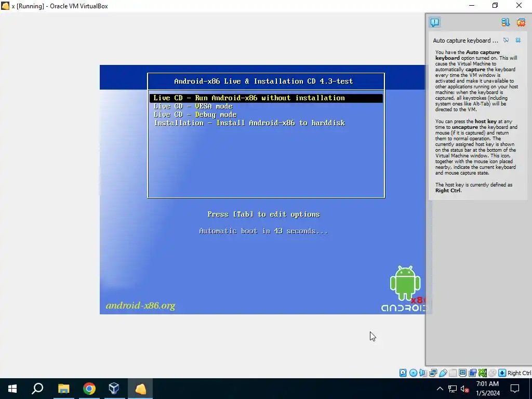Click the hard disk activity indicator
The height and width of the screenshot is (399, 532).
403,373
